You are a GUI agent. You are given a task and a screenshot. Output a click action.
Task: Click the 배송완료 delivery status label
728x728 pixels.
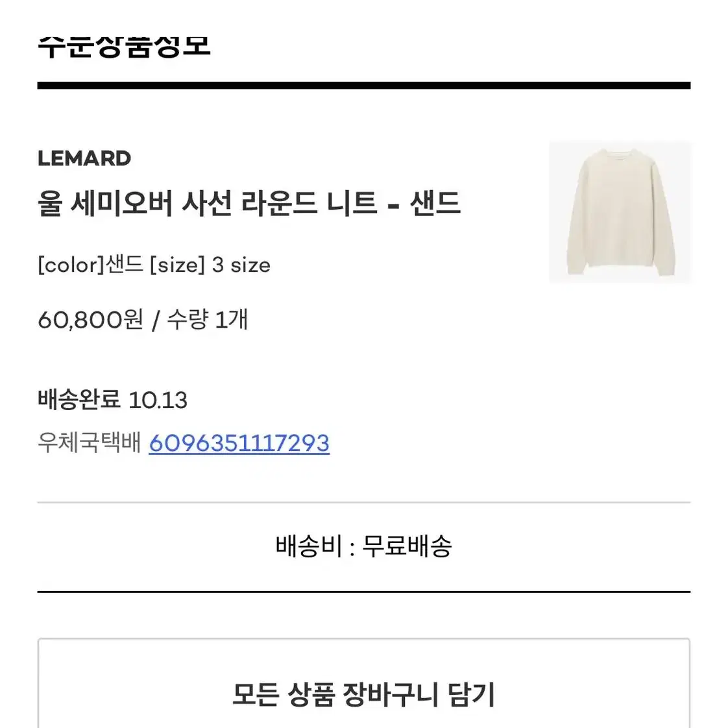coord(79,400)
